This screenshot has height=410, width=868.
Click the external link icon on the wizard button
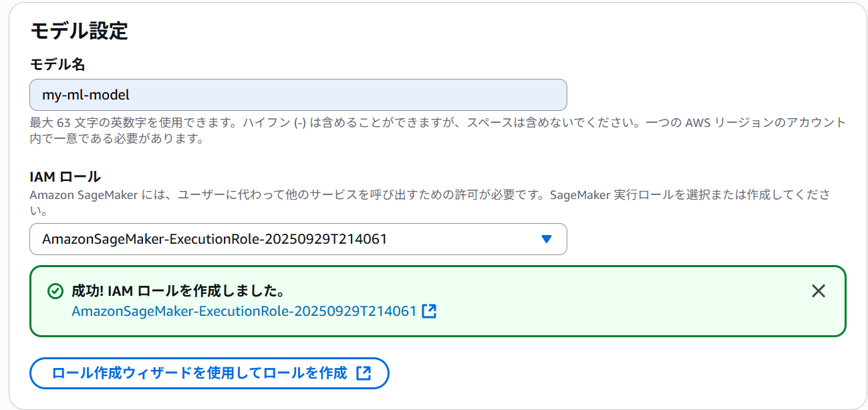tap(364, 373)
